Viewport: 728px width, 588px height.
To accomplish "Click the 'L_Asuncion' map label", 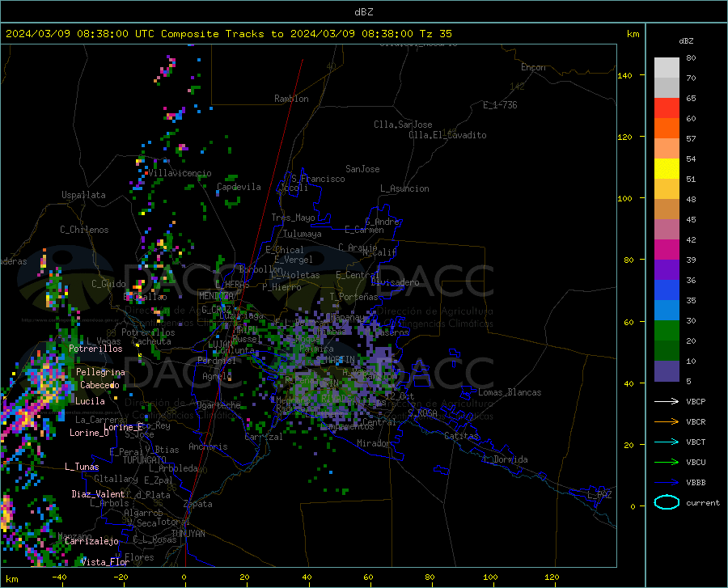I will [x=404, y=188].
